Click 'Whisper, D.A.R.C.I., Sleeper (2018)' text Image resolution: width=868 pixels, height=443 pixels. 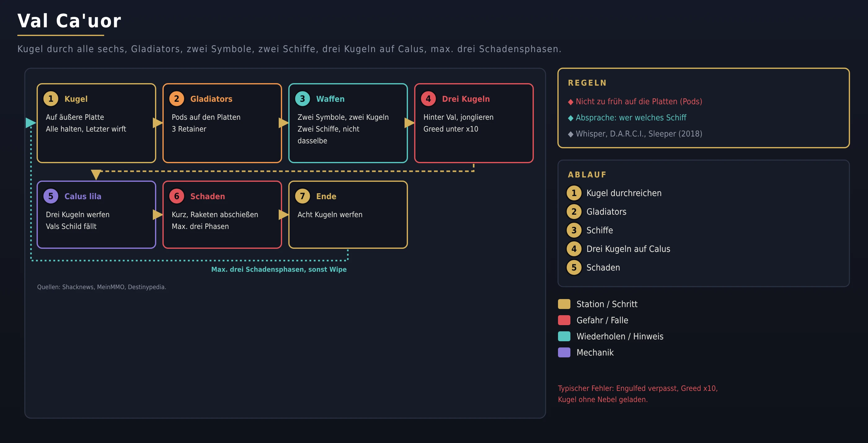click(x=639, y=134)
